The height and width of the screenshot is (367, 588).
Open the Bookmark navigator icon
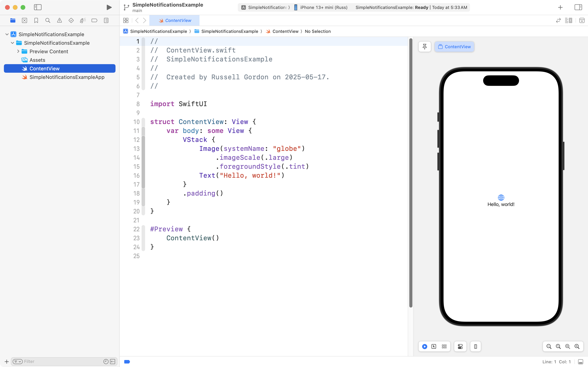coord(36,20)
